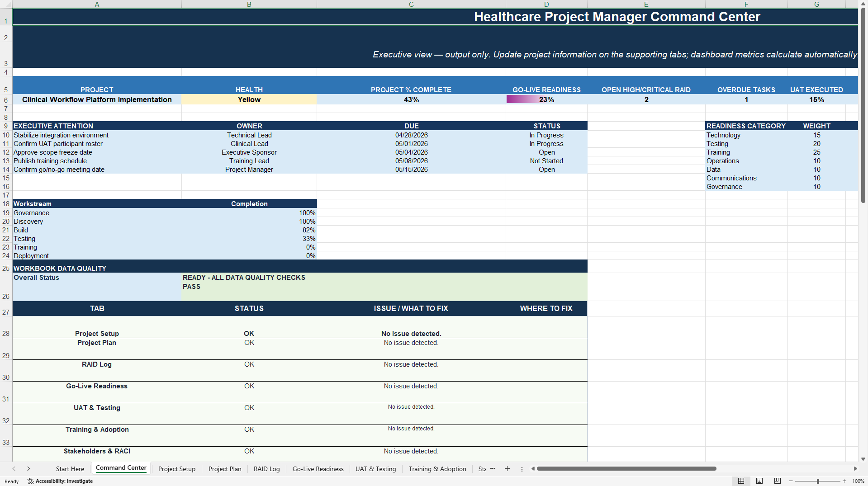This screenshot has height=486, width=868.
Task: Select the Testing readiness weight 20 cell
Action: (x=816, y=144)
